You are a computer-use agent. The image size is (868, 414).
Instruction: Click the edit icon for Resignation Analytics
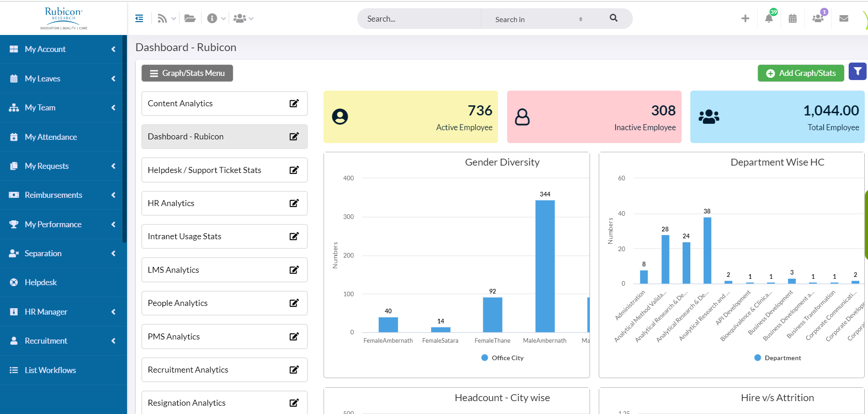pyautogui.click(x=294, y=403)
